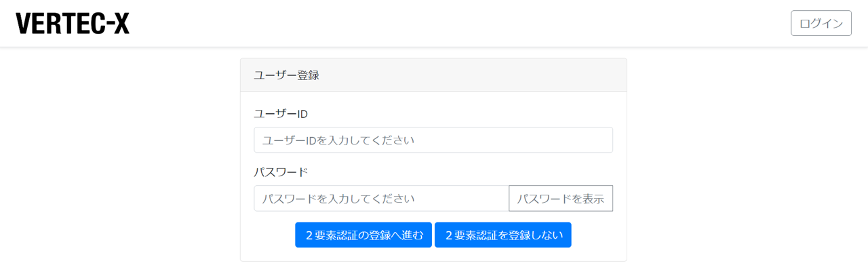Click the VERTEC-X logo
This screenshot has height=272, width=868.
click(x=73, y=23)
